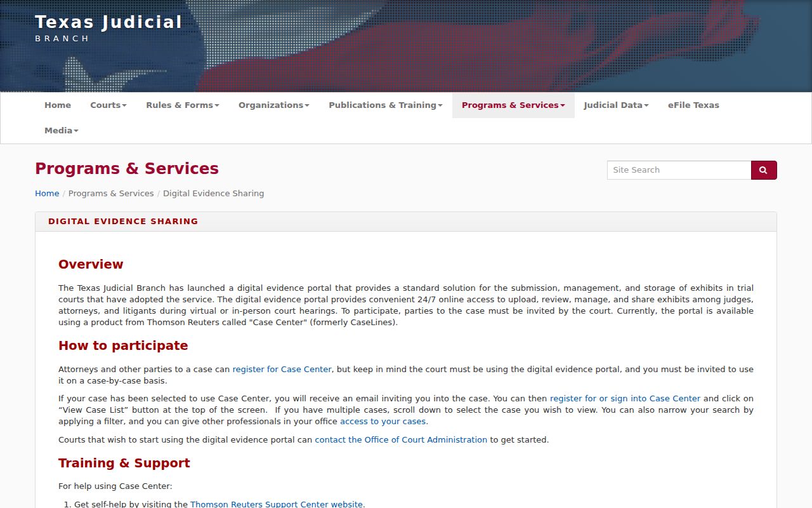This screenshot has width=812, height=508.
Task: Click the 'Digital Evidence Sharing' breadcrumb text
Action: click(214, 194)
